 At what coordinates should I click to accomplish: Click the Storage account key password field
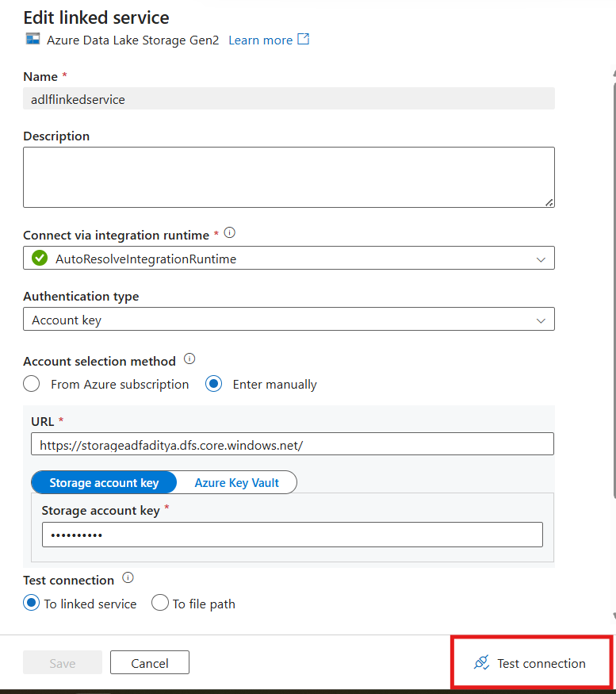pyautogui.click(x=292, y=535)
